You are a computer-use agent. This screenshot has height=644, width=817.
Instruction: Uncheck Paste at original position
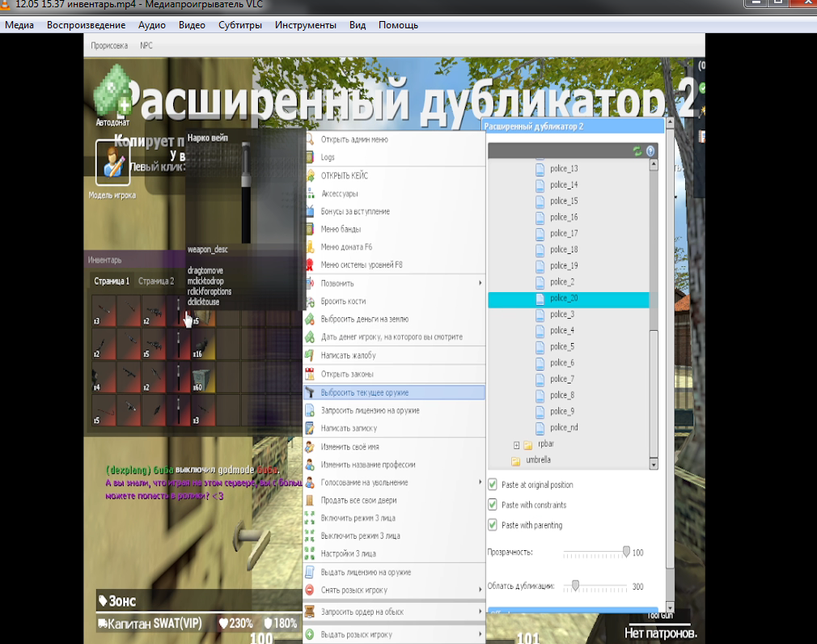[x=493, y=485]
